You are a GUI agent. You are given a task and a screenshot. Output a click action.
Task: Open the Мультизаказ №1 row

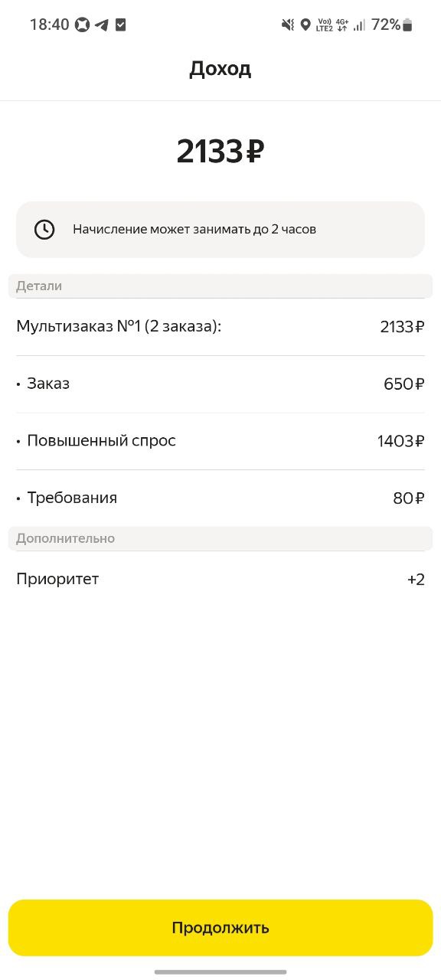(x=220, y=327)
